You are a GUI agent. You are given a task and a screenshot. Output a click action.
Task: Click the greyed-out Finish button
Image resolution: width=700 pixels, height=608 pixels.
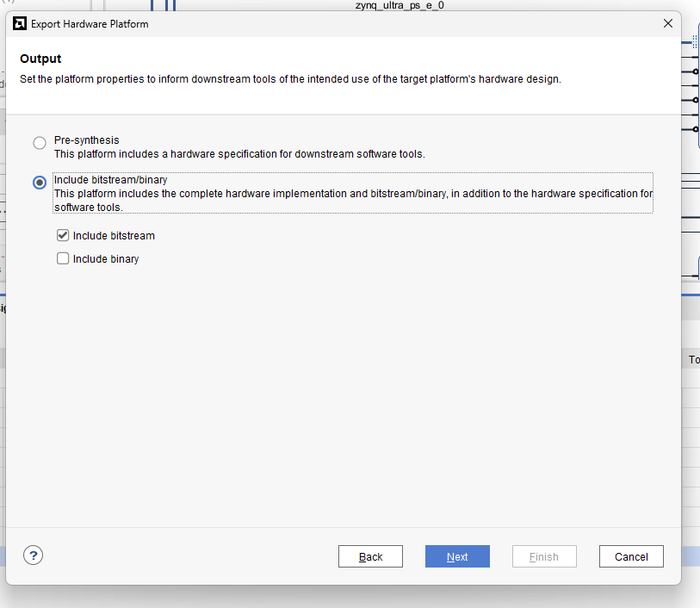(543, 556)
